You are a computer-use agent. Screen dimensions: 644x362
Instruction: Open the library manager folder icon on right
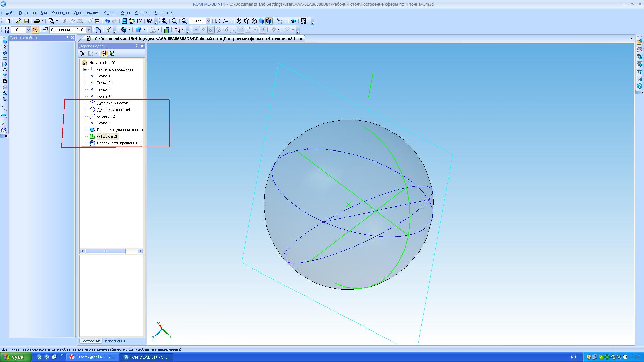[x=639, y=42]
